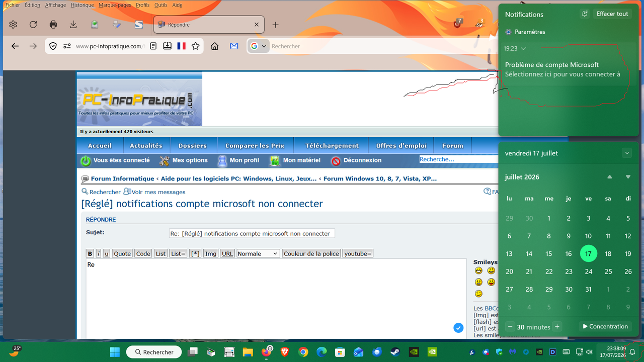Click the French flag icon in address bar

pyautogui.click(x=181, y=46)
